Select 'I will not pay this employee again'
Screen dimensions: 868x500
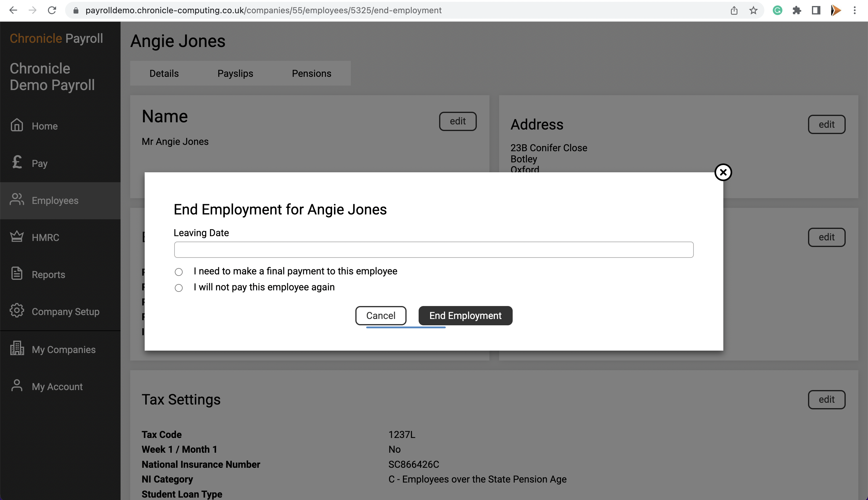tap(179, 288)
